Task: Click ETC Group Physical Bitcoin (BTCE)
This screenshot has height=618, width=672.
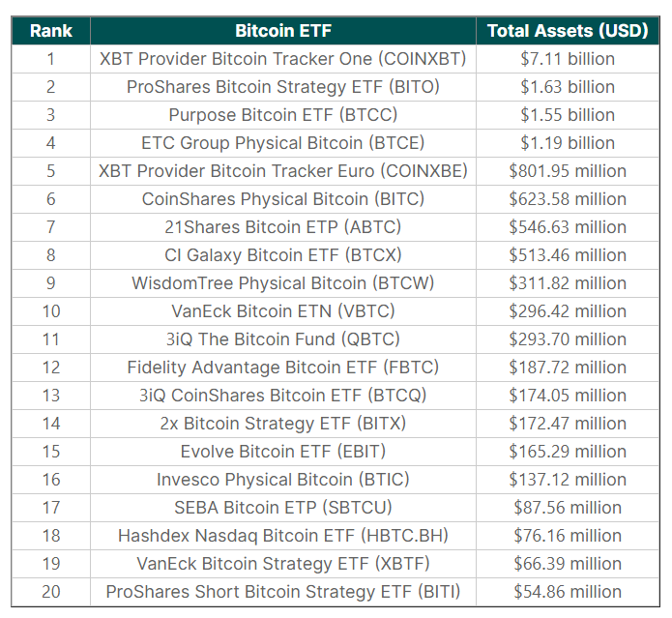Action: coord(282,143)
